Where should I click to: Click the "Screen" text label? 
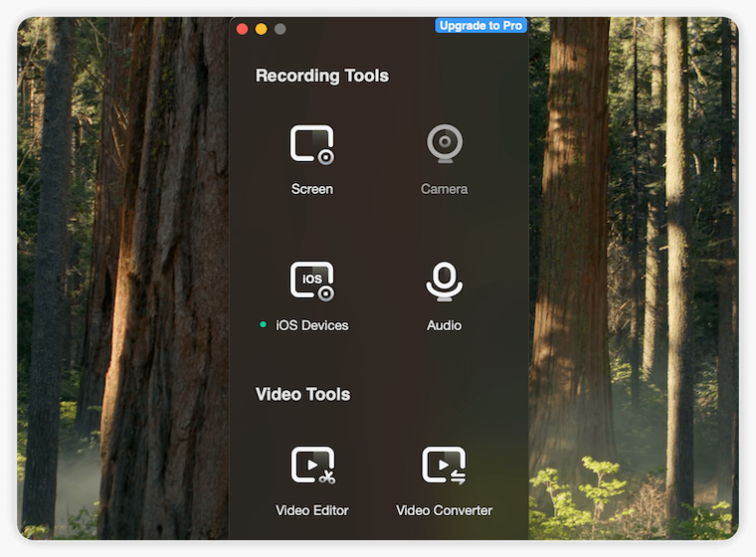click(312, 189)
